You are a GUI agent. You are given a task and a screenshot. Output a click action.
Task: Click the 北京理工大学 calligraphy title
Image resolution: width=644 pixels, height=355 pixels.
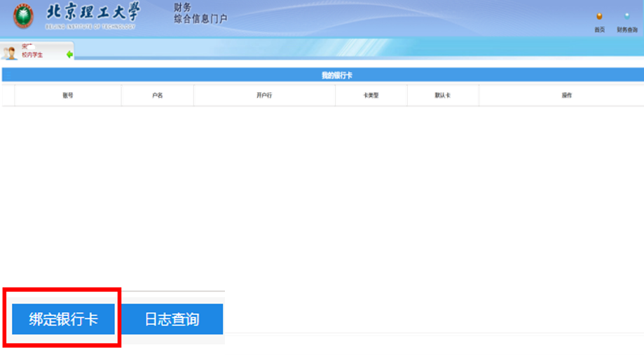click(x=93, y=12)
